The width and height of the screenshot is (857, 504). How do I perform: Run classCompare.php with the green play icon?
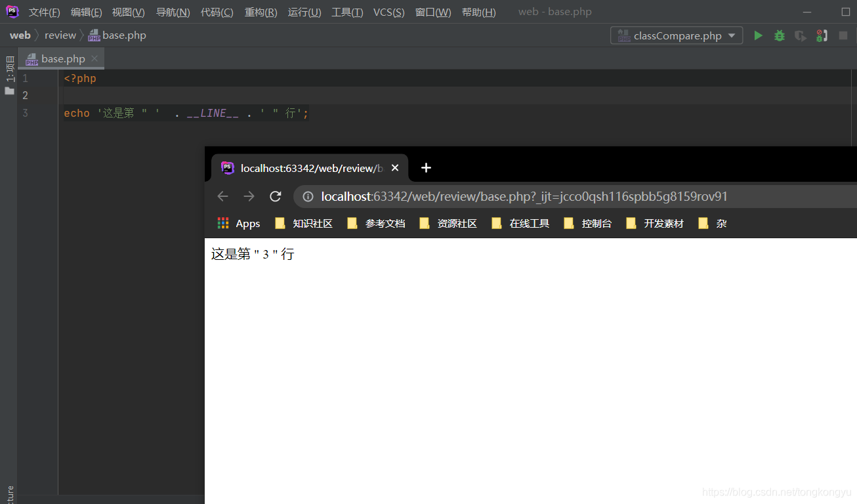[758, 35]
